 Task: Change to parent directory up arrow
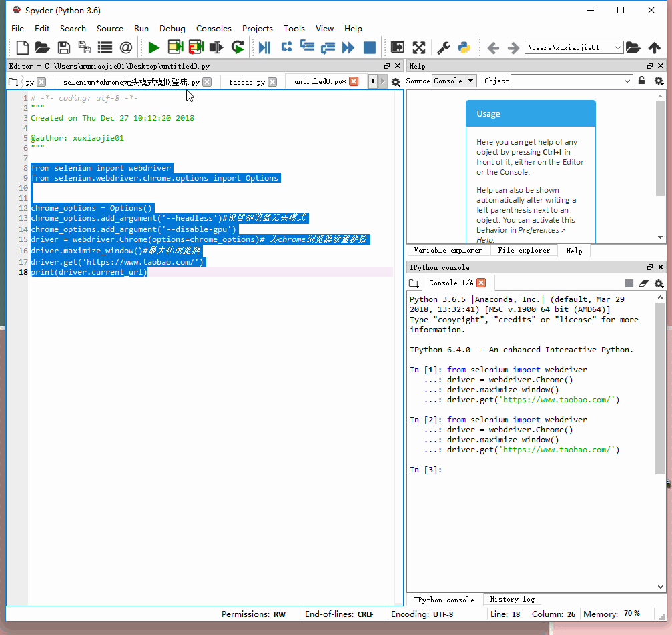[x=655, y=47]
